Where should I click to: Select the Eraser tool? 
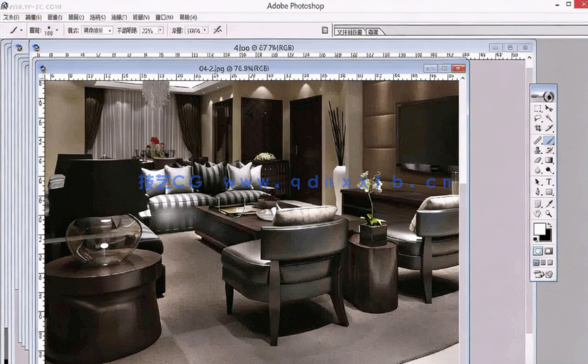click(538, 160)
